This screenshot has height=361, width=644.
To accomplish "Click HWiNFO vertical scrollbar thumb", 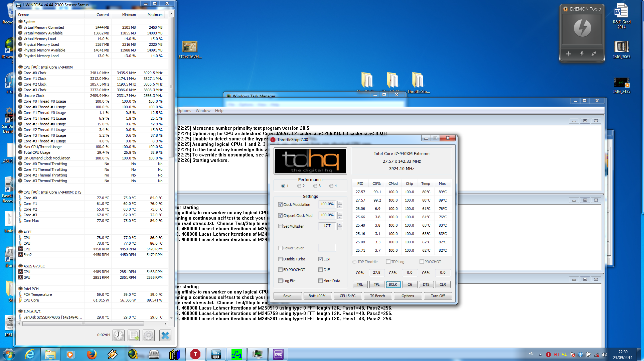I will coord(171,87).
